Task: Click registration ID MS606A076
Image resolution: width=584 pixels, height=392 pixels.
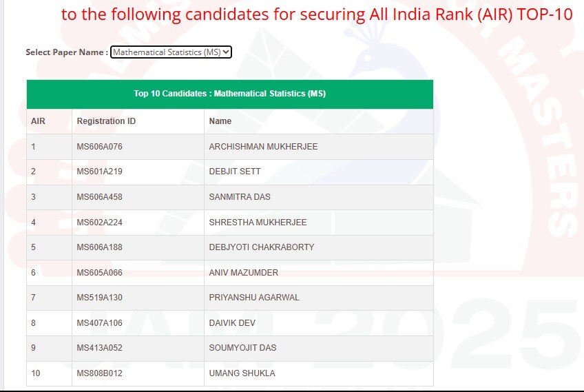Action: pos(99,147)
